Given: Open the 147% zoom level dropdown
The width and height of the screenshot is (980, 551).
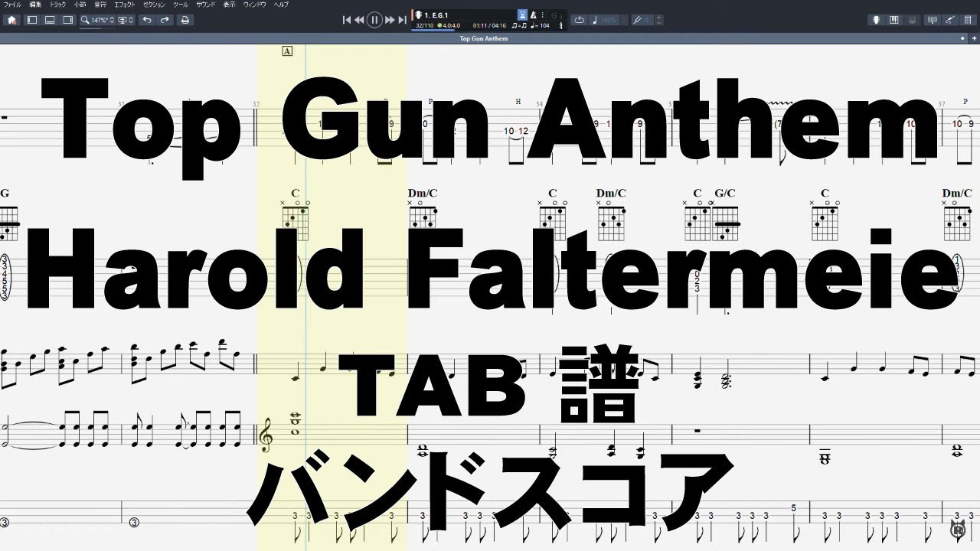Looking at the screenshot, I should click(99, 20).
